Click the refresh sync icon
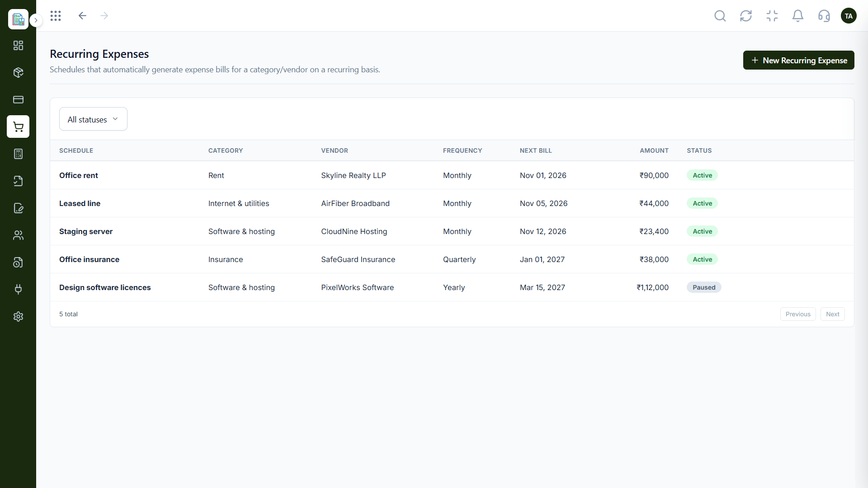The height and width of the screenshot is (488, 868). (746, 16)
